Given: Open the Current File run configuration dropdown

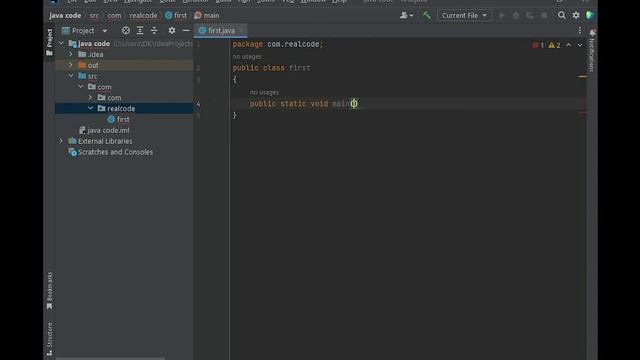Looking at the screenshot, I should point(464,16).
